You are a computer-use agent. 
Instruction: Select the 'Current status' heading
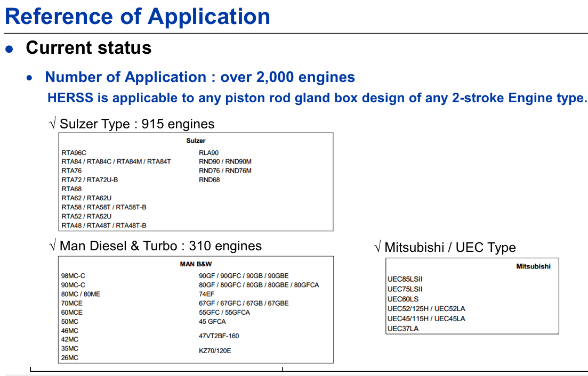pyautogui.click(x=88, y=47)
